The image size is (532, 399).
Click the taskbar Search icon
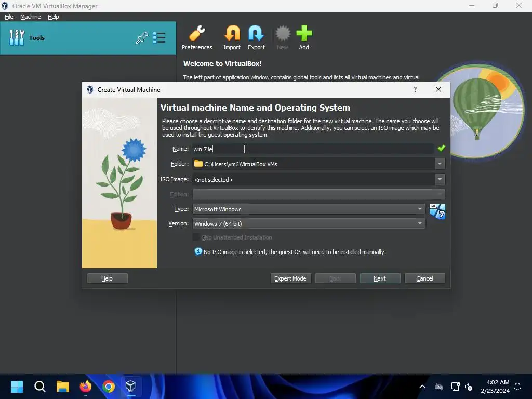pyautogui.click(x=39, y=386)
